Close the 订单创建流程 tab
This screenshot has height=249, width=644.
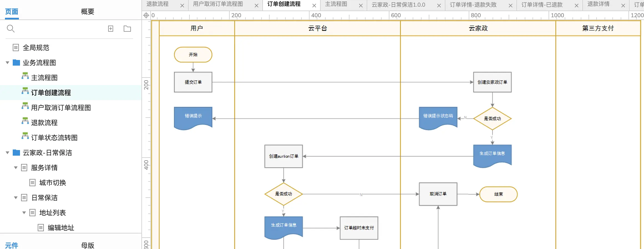[314, 6]
